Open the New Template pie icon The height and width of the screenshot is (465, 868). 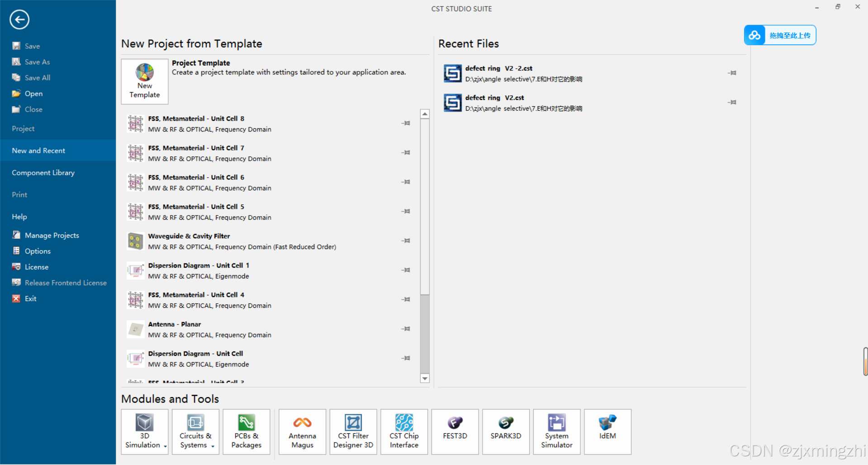coord(145,72)
